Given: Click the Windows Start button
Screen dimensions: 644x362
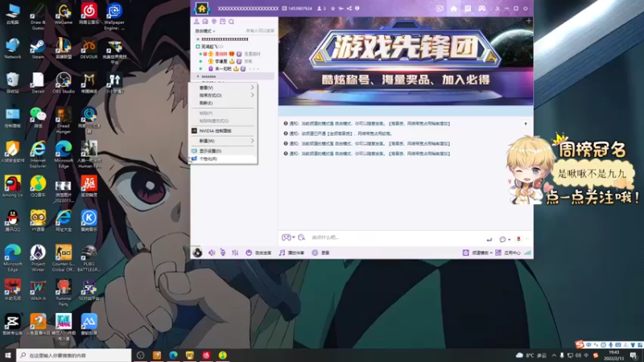Looking at the screenshot, I should (7, 355).
